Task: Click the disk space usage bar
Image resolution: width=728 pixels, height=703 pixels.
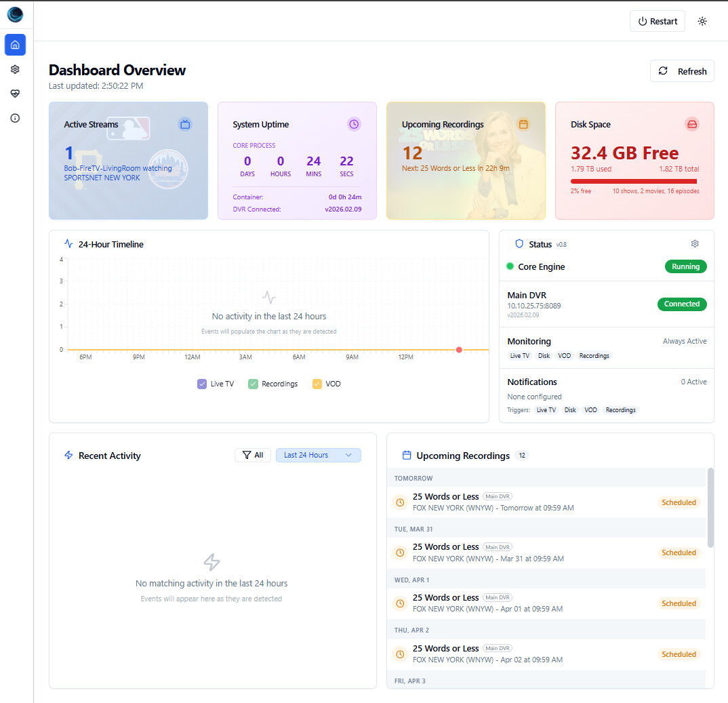Action: [x=634, y=181]
